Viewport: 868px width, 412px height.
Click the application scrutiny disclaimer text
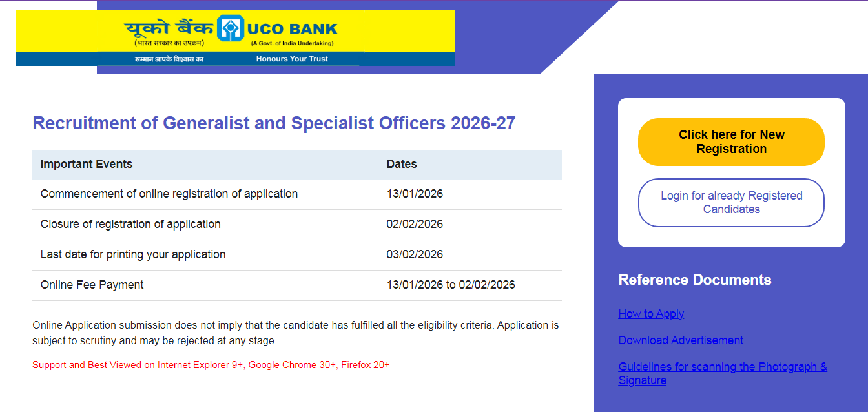pyautogui.click(x=296, y=331)
